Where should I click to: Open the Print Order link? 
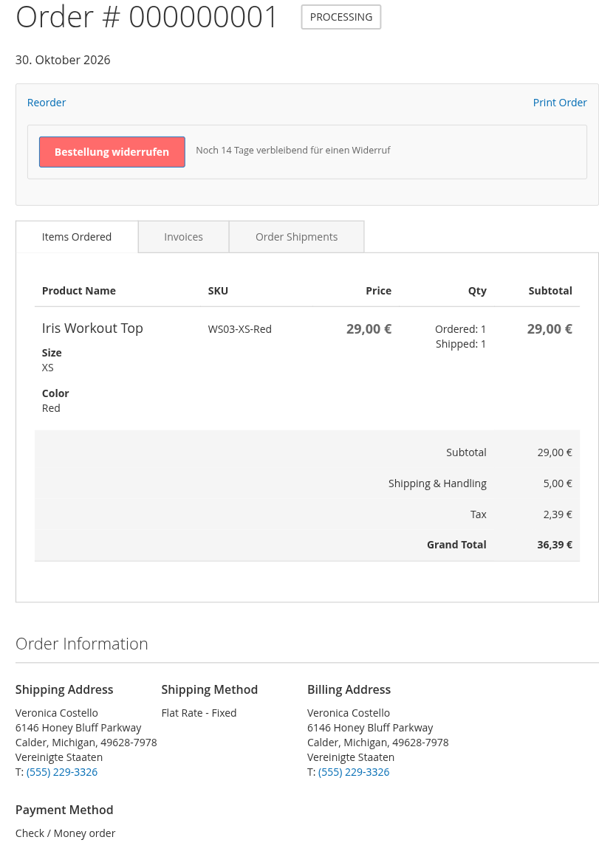(x=560, y=103)
